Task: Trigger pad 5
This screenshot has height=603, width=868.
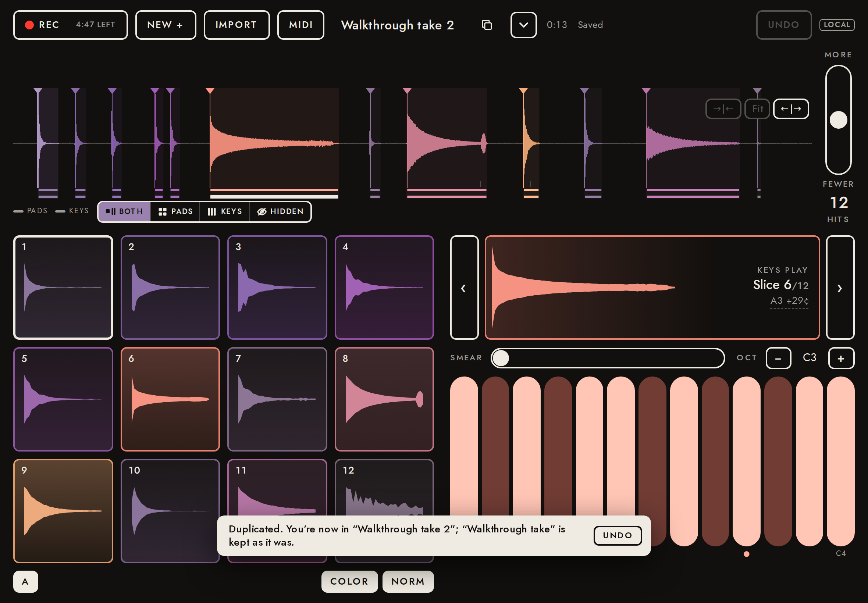Action: 63,399
